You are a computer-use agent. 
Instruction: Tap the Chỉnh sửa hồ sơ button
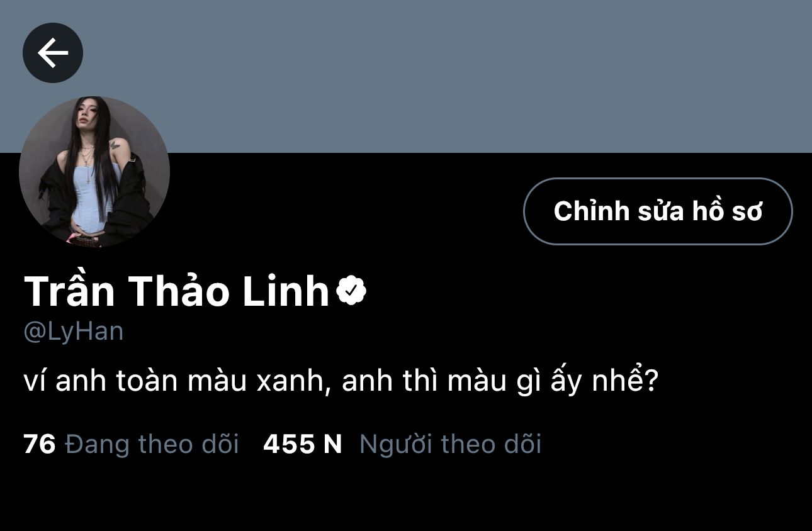[x=658, y=211]
